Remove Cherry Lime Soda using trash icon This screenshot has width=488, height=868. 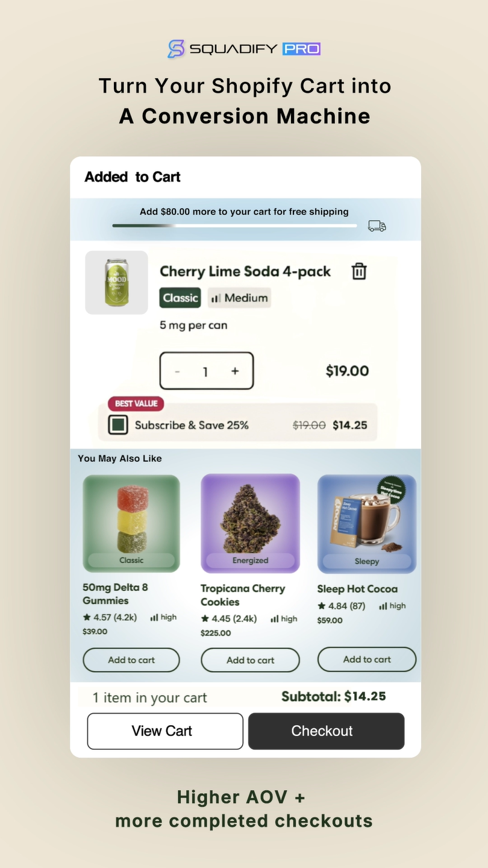coord(359,271)
